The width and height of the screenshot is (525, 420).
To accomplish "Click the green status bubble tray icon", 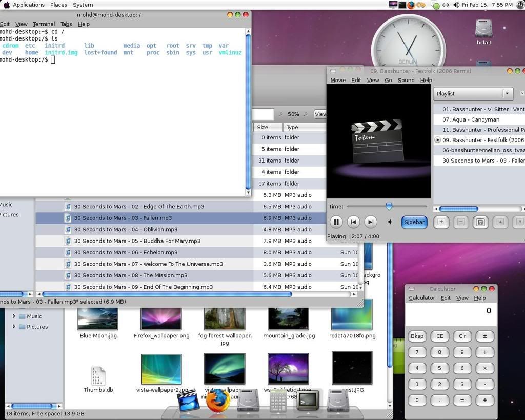I will click(435, 5).
